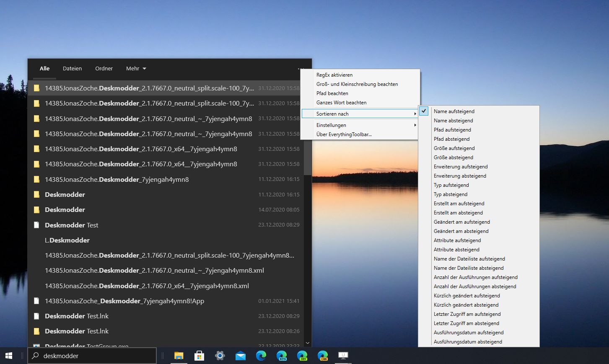Choose Pfad absteigend sorting
Viewport: 609px width, 364px height.
tap(479, 139)
